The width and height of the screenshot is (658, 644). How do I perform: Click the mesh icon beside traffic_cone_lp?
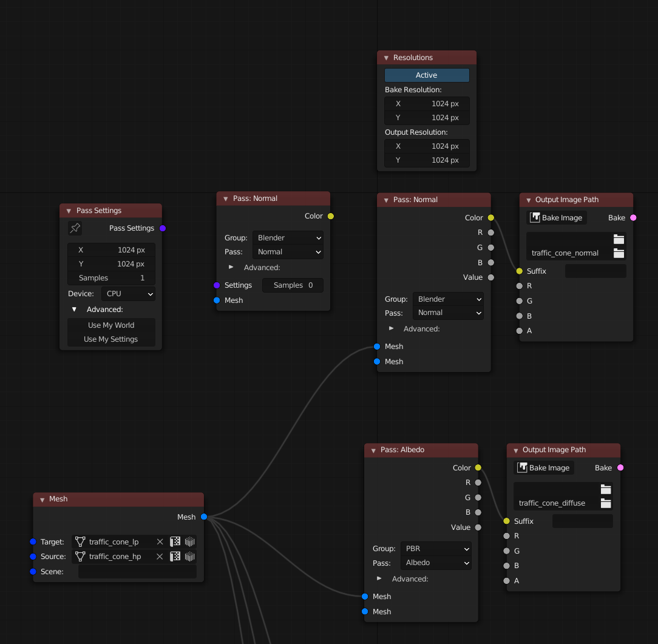[x=80, y=541]
